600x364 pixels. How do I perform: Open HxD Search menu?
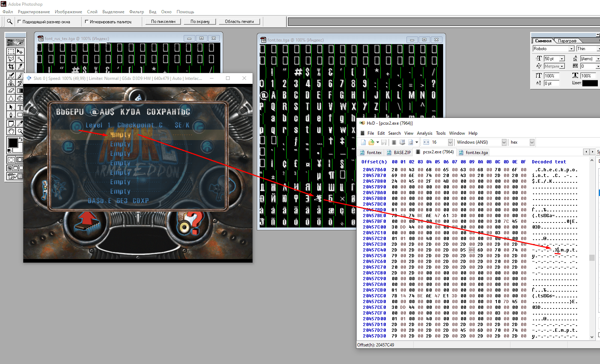[x=394, y=133]
